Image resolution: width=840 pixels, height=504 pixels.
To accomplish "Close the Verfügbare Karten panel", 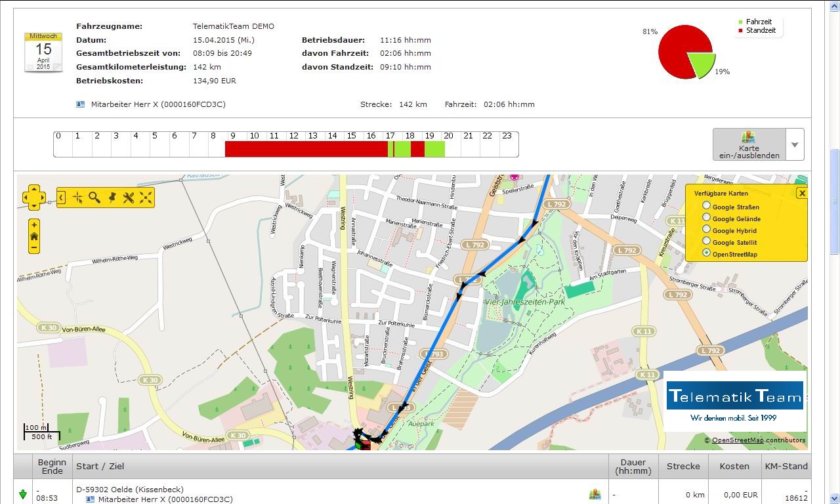I will tap(802, 193).
